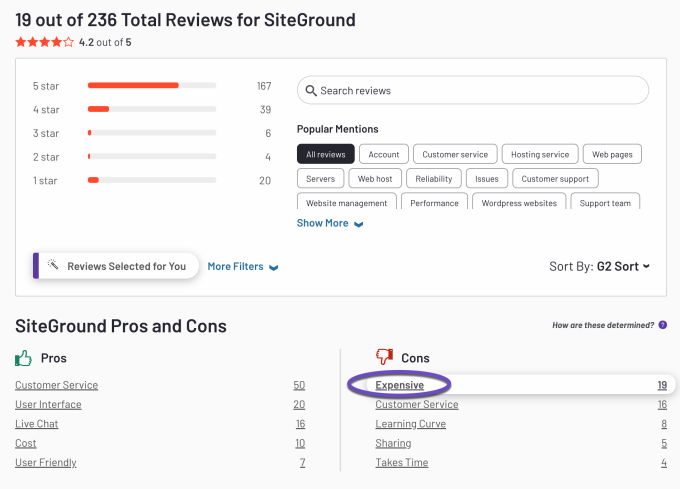Open the Expensive cons link
The width and height of the screenshot is (680, 489).
[400, 385]
